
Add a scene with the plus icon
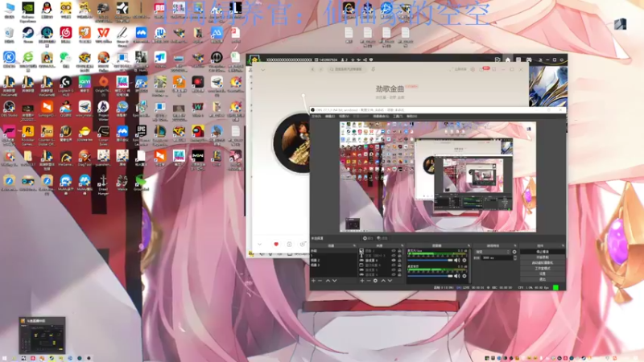click(x=313, y=281)
